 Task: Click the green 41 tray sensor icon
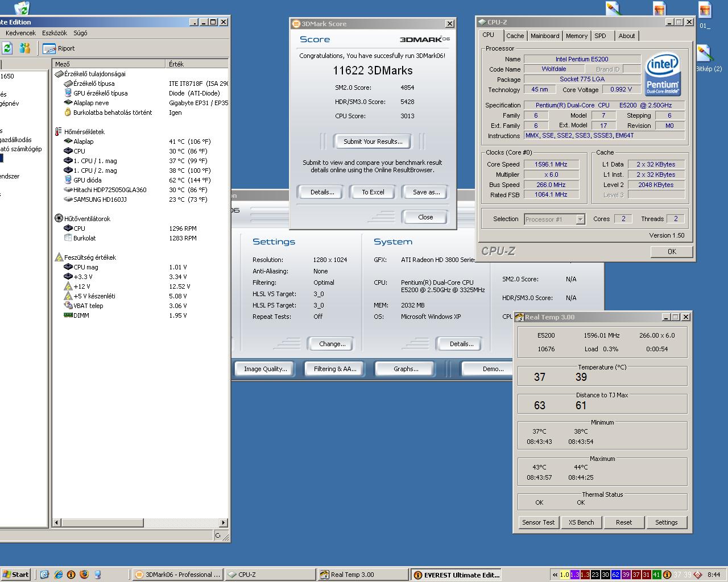tap(656, 575)
